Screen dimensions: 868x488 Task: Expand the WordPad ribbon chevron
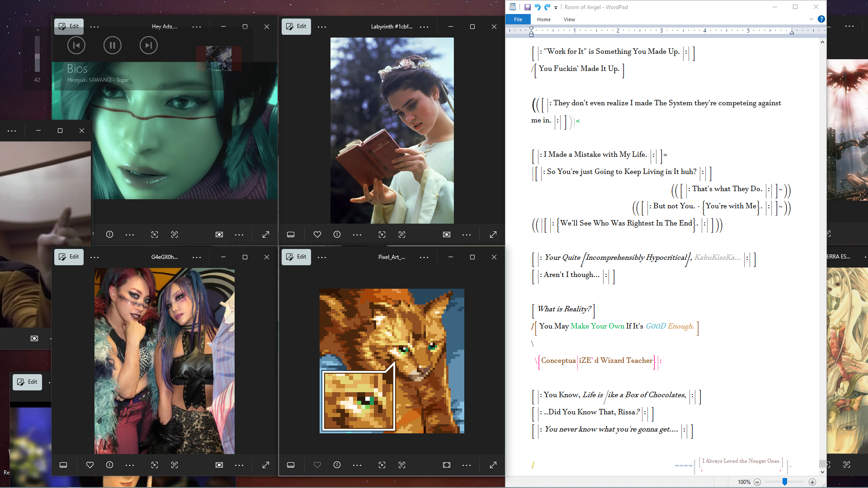pyautogui.click(x=811, y=19)
